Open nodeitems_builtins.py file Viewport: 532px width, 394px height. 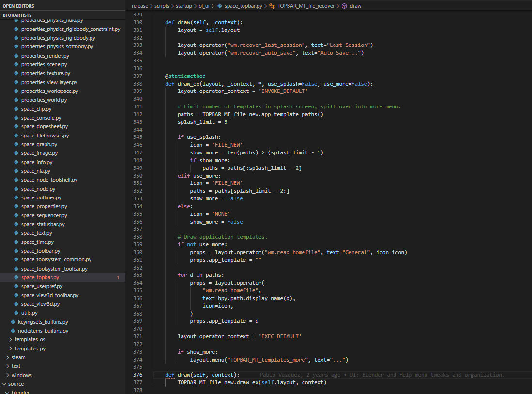click(43, 331)
